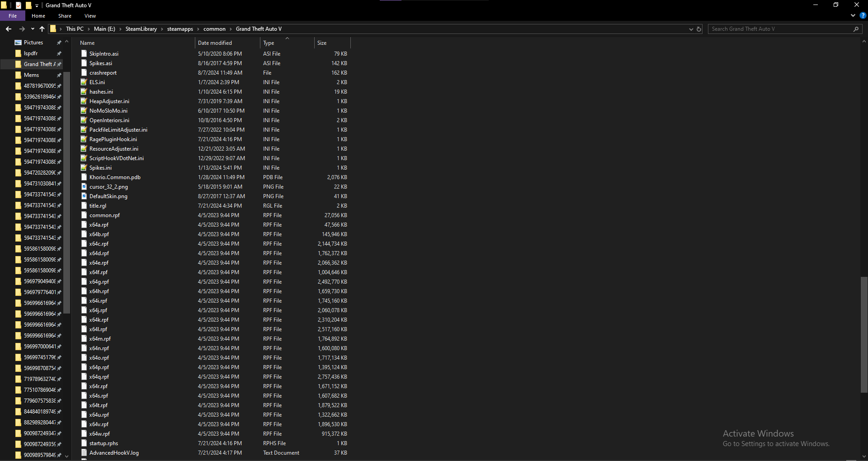Click steamapps in the breadcrumb path
Image resolution: width=868 pixels, height=461 pixels.
tap(180, 29)
